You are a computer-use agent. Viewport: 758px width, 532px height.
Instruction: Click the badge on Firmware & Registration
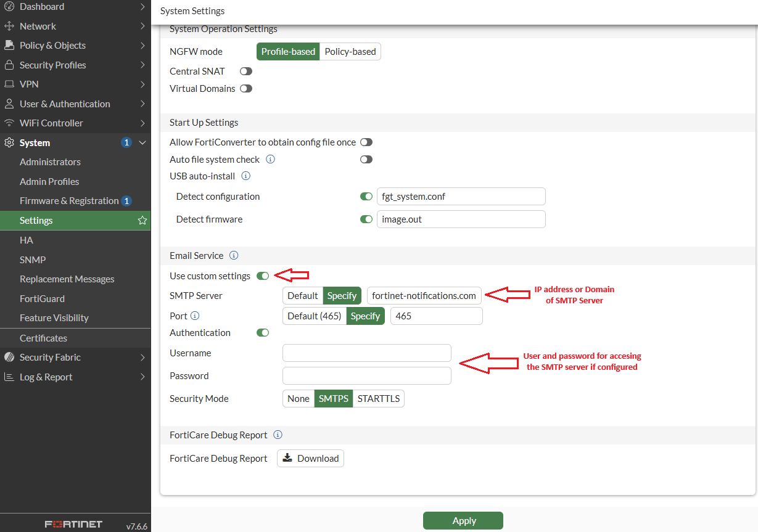tap(126, 201)
